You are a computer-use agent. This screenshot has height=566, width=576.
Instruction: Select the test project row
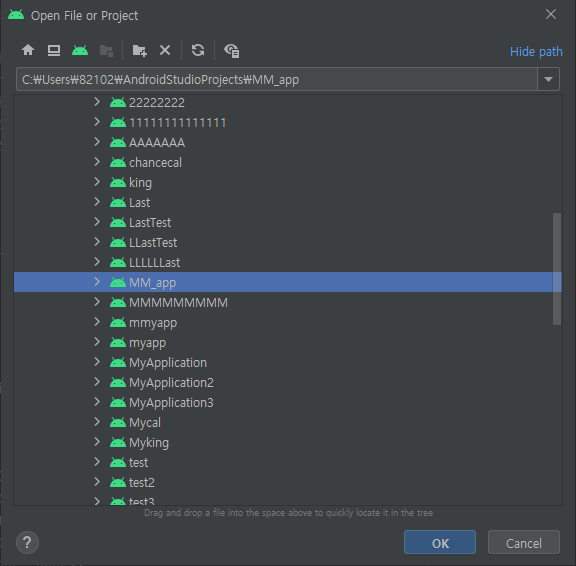pyautogui.click(x=288, y=462)
